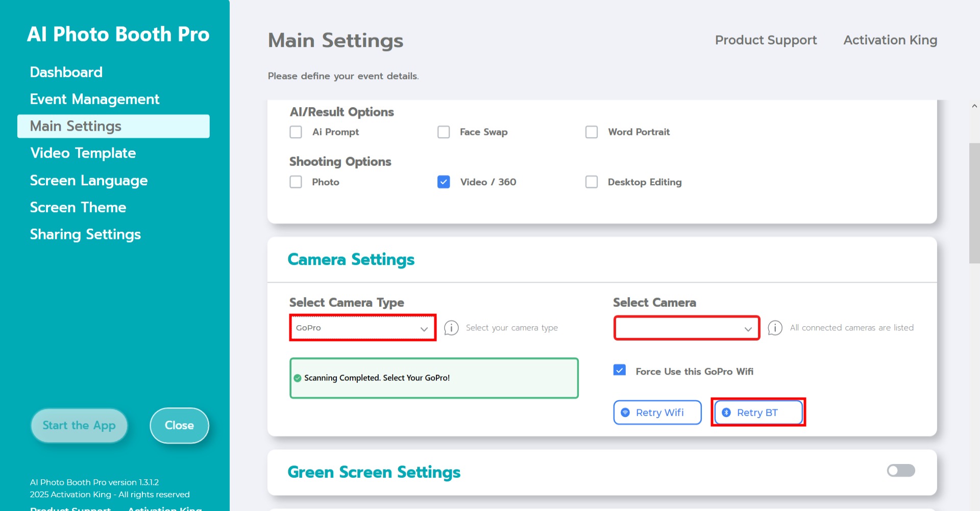This screenshot has height=511, width=980.
Task: Expand the empty Select Camera dropdown
Action: (687, 328)
